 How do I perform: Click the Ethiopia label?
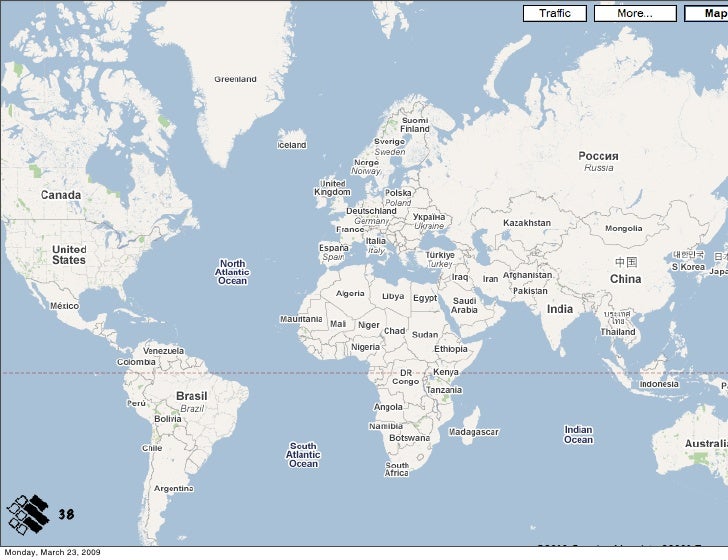[451, 349]
